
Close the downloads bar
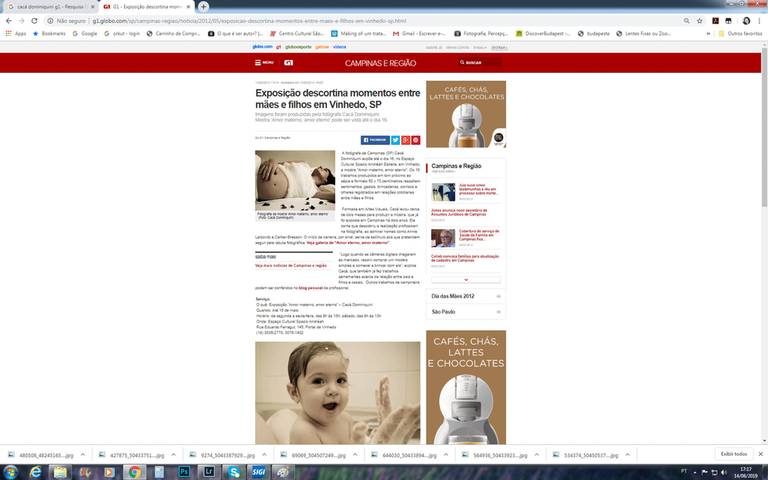[x=759, y=453]
